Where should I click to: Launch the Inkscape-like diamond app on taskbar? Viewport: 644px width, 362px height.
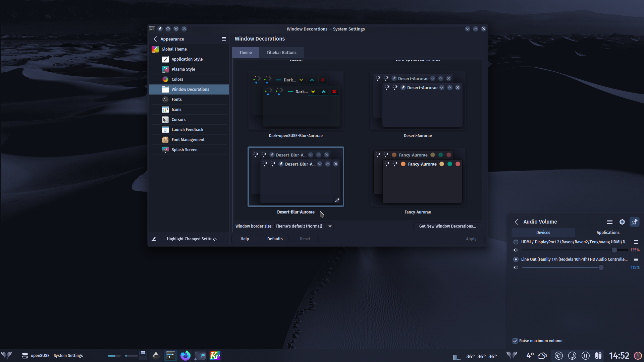click(x=156, y=355)
